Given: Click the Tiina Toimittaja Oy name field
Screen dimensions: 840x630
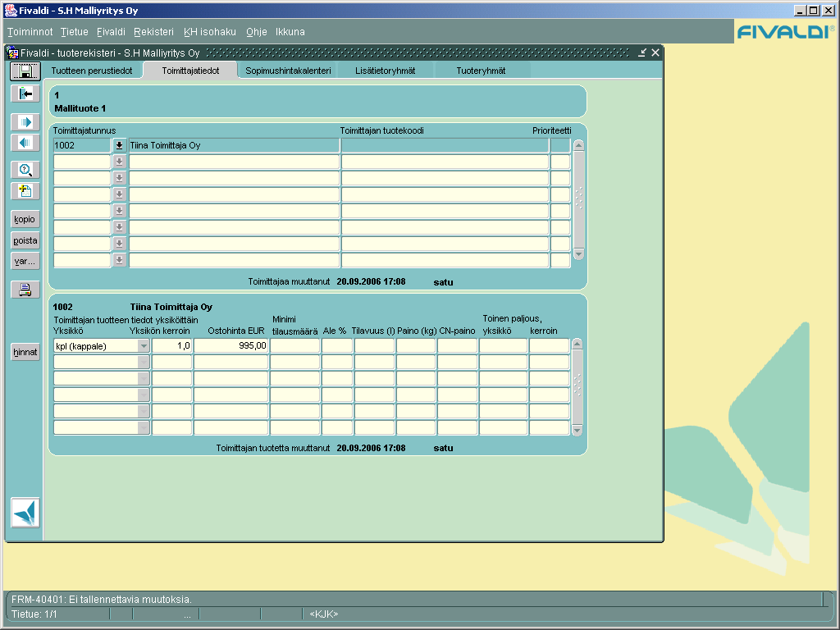Looking at the screenshot, I should click(234, 145).
